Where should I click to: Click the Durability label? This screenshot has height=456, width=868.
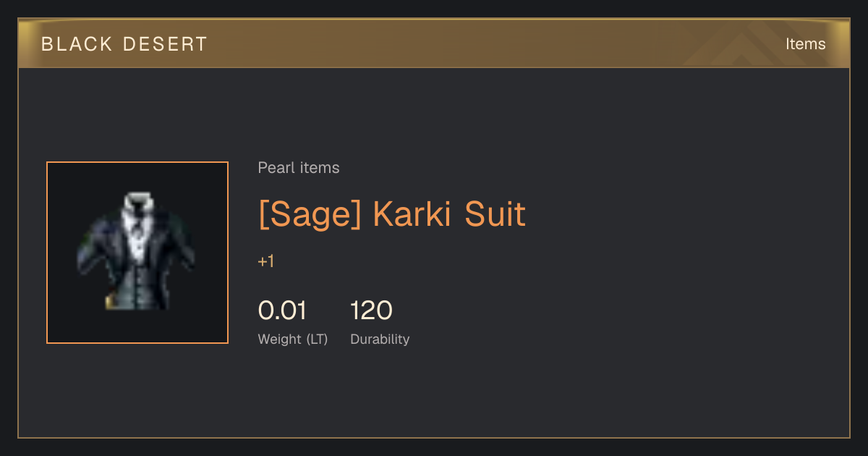(380, 339)
